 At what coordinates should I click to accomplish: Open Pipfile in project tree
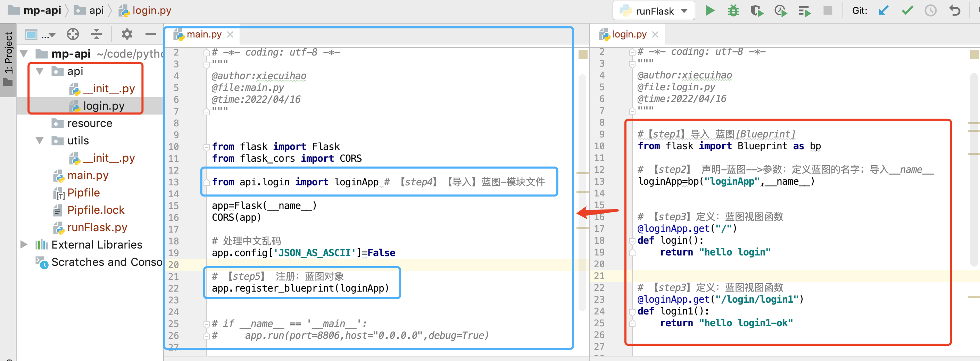(x=76, y=193)
